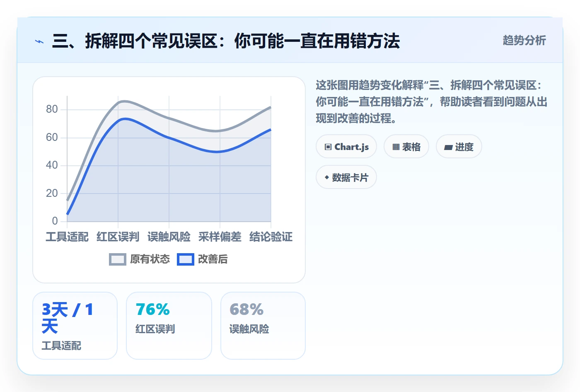Open the 68% 误触风险 stat card
Screen dimensions: 580x392
(x=263, y=326)
